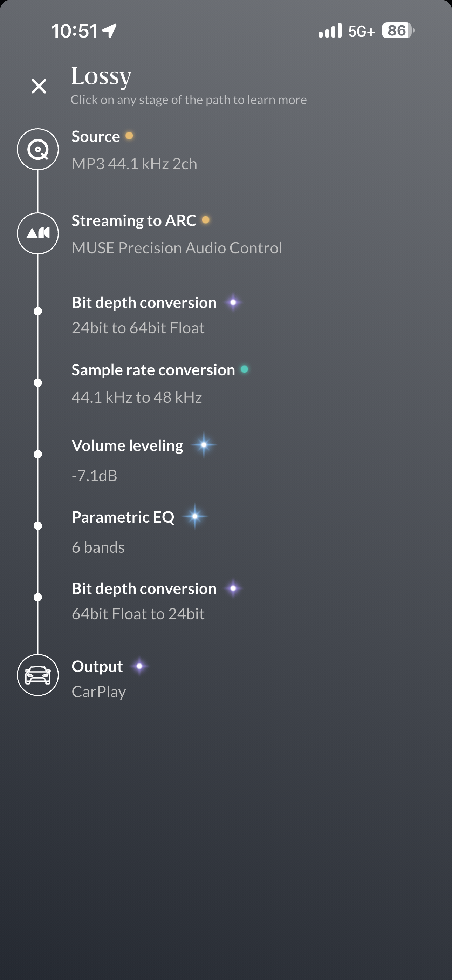
Task: Open the Parametric EQ stage
Action: [x=123, y=517]
